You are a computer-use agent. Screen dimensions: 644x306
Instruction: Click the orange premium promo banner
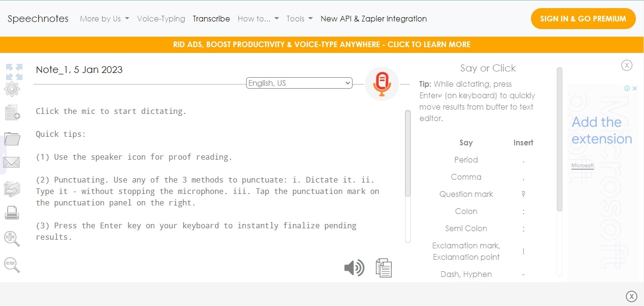tap(322, 44)
